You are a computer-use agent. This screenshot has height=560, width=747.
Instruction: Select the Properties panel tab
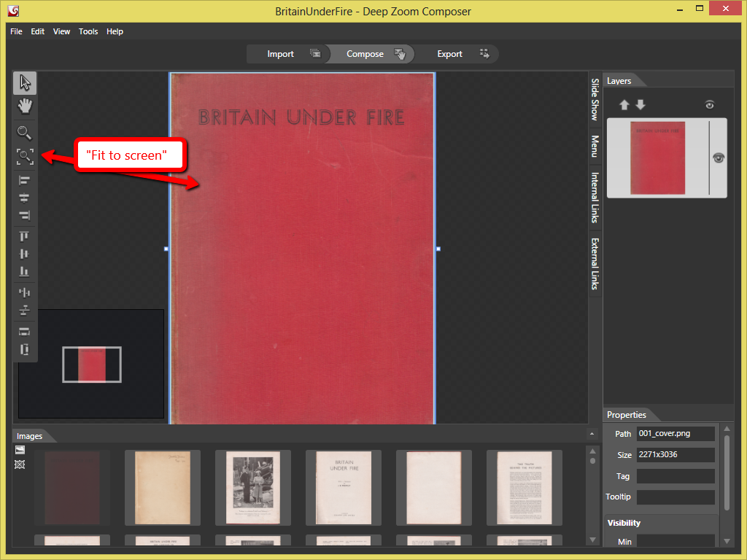pos(627,415)
